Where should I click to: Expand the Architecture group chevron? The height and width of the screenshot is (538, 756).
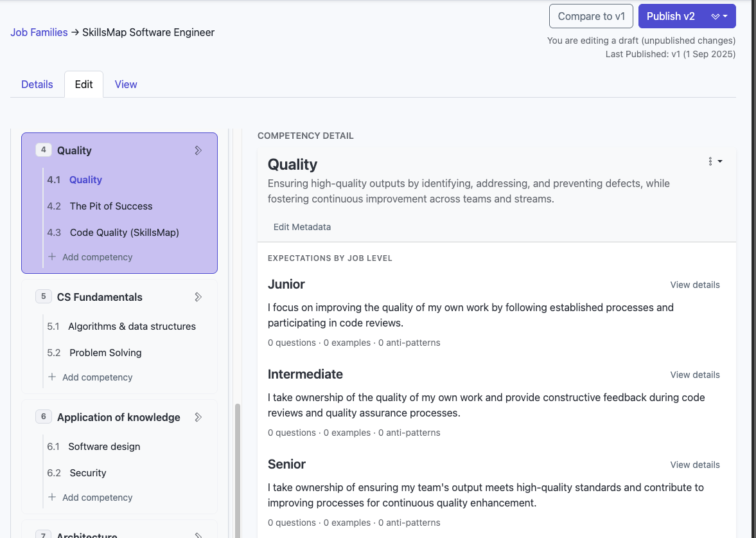(198, 534)
